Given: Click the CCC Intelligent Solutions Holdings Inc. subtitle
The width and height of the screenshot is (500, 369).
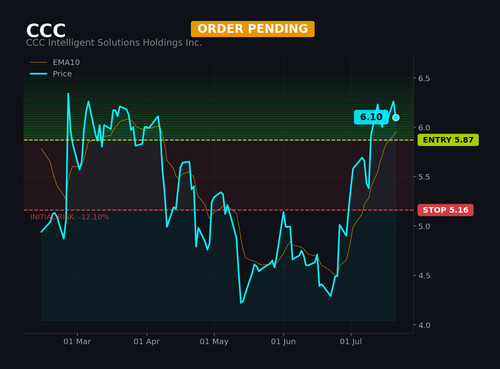Looking at the screenshot, I should (114, 43).
